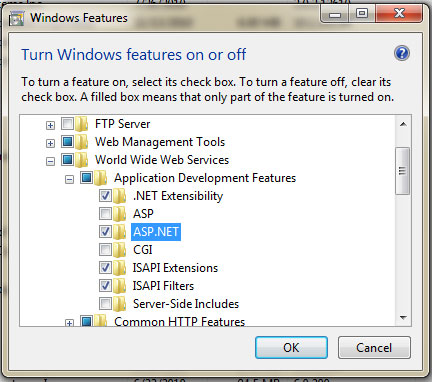Select the Application Development Features label
432x382 pixels.
tap(205, 178)
